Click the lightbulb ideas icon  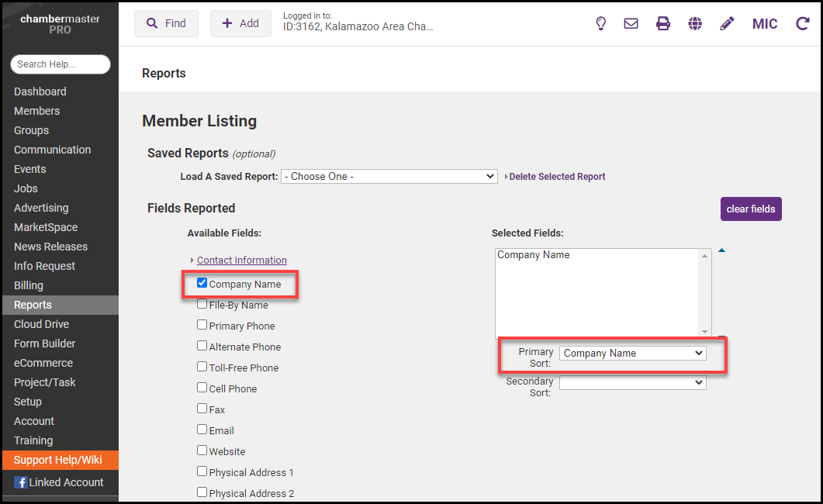click(600, 24)
